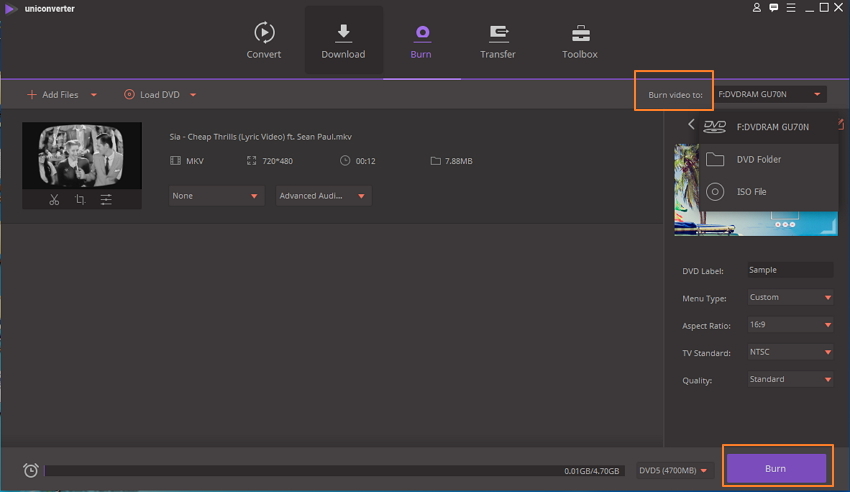This screenshot has height=492, width=850.
Task: Click the schedule alarm clock icon
Action: [31, 470]
